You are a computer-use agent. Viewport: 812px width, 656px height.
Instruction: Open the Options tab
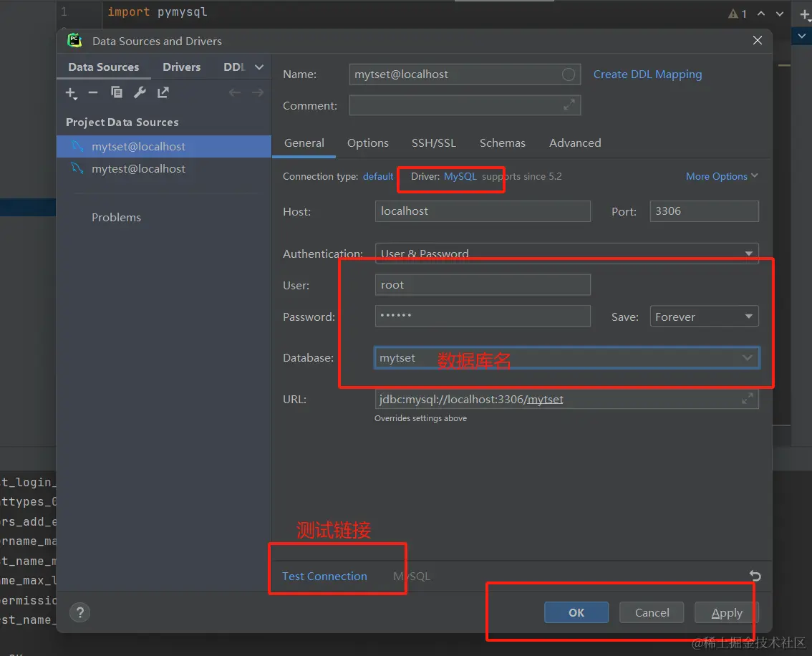[367, 143]
